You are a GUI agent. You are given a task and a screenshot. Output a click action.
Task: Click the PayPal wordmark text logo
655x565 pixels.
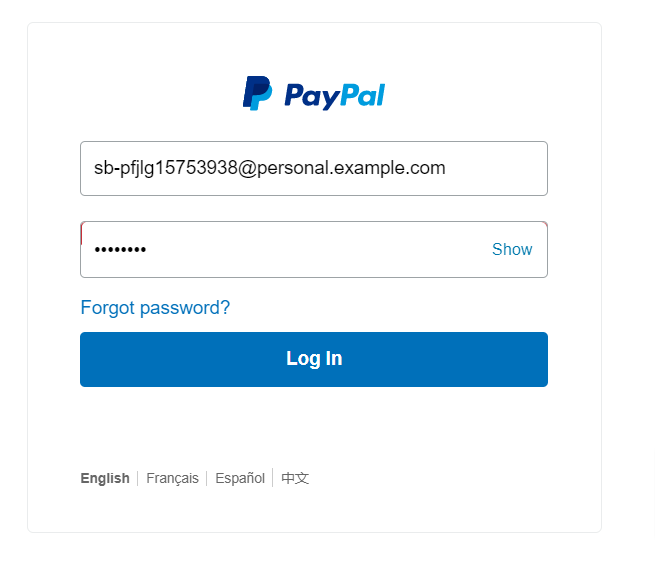pos(335,96)
